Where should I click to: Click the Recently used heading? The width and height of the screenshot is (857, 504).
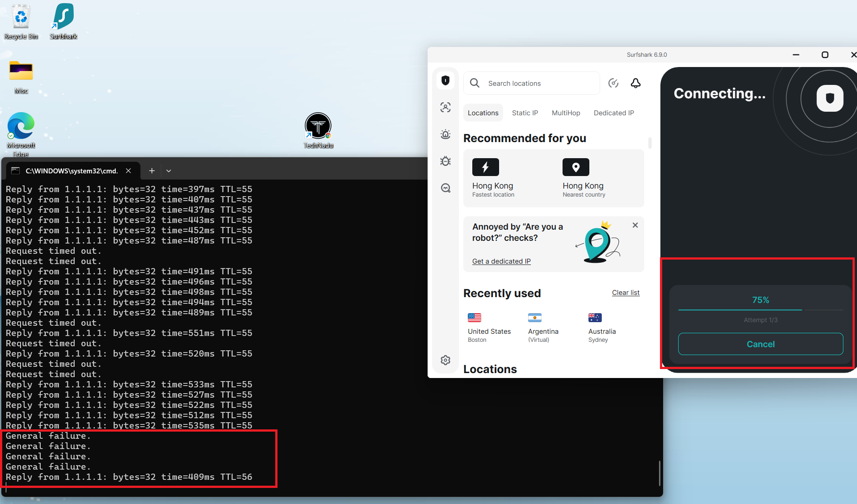[502, 293]
